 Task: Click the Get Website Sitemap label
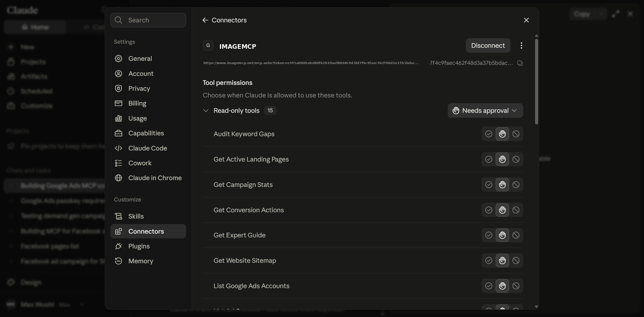pos(245,260)
